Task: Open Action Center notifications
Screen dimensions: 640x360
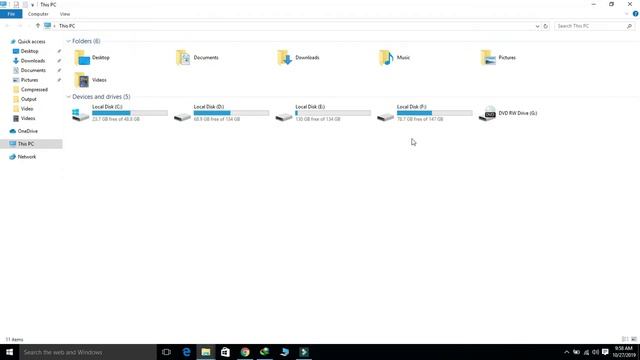Action: (x=605, y=352)
